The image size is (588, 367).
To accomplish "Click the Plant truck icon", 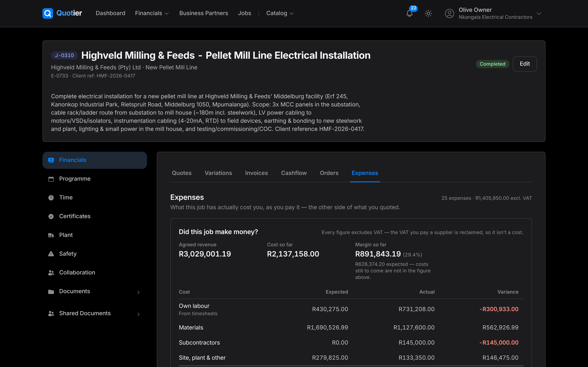I will click(51, 235).
